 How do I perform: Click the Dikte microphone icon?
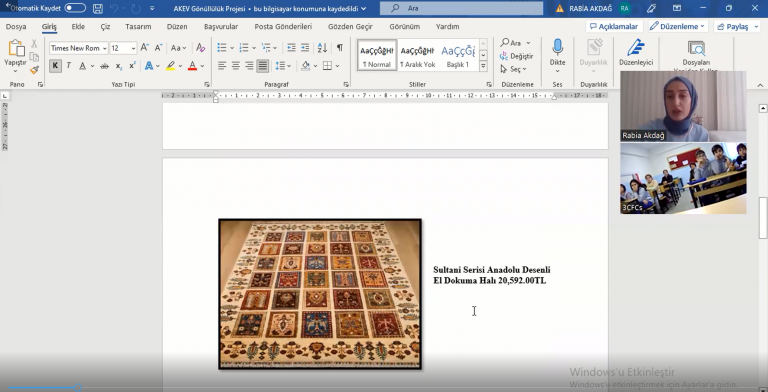[x=557, y=48]
